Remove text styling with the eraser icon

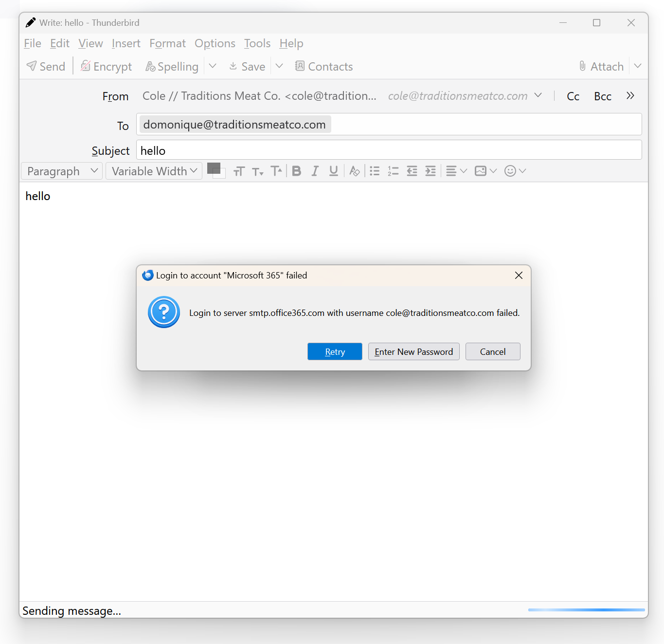(x=355, y=171)
